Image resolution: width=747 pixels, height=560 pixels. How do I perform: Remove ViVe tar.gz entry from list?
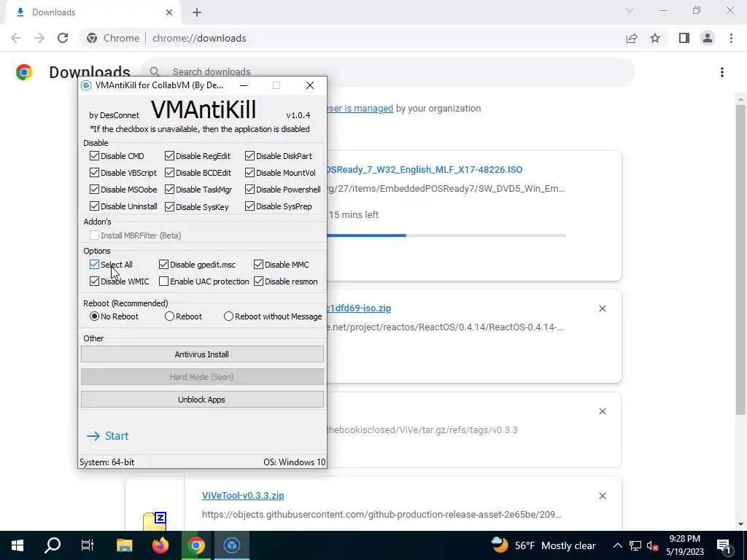pyautogui.click(x=602, y=411)
